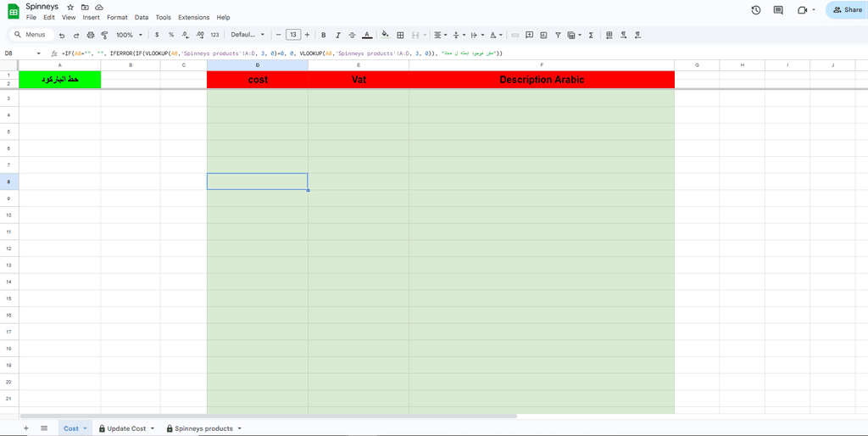Increase font size with plus button
Image resolution: width=868 pixels, height=436 pixels.
307,35
